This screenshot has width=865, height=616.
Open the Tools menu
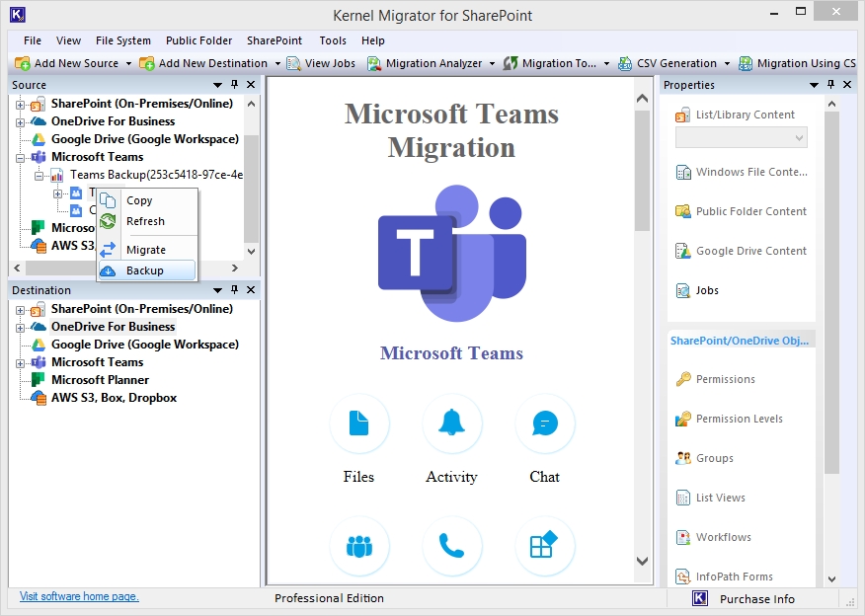(x=332, y=40)
